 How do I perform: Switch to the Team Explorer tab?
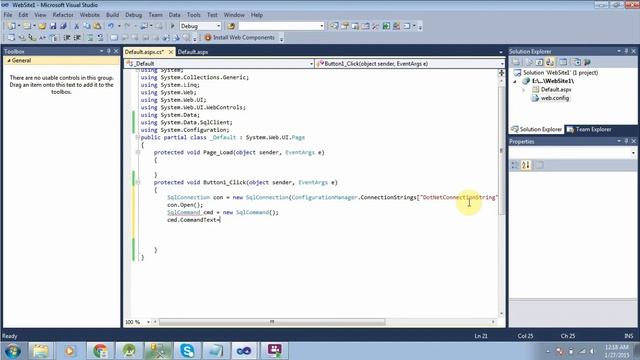[x=589, y=129]
